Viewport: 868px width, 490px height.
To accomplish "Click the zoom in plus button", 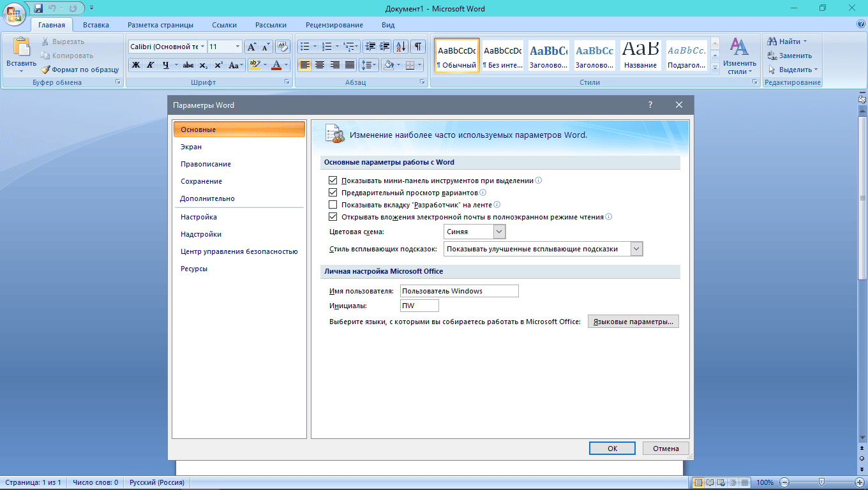I will [x=859, y=483].
